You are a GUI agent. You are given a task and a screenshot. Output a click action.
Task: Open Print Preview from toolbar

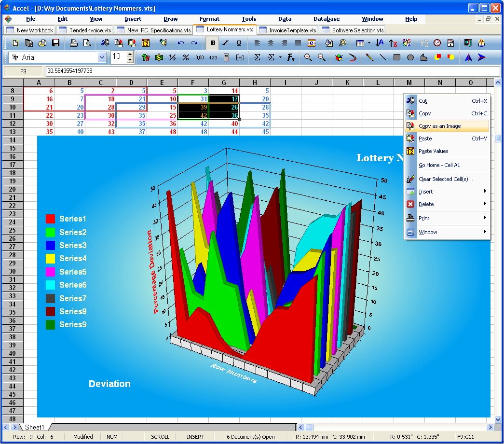point(87,43)
